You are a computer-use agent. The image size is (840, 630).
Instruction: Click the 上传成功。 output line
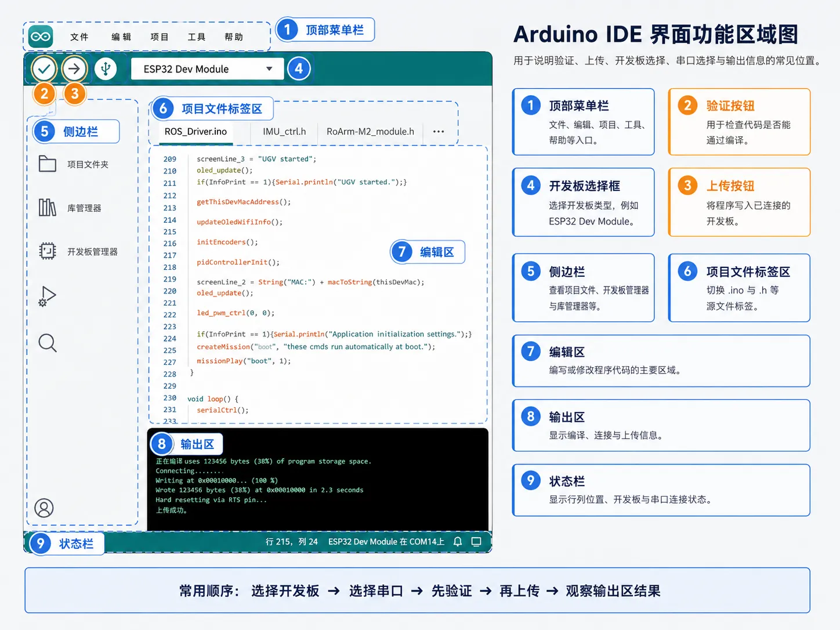tap(171, 510)
